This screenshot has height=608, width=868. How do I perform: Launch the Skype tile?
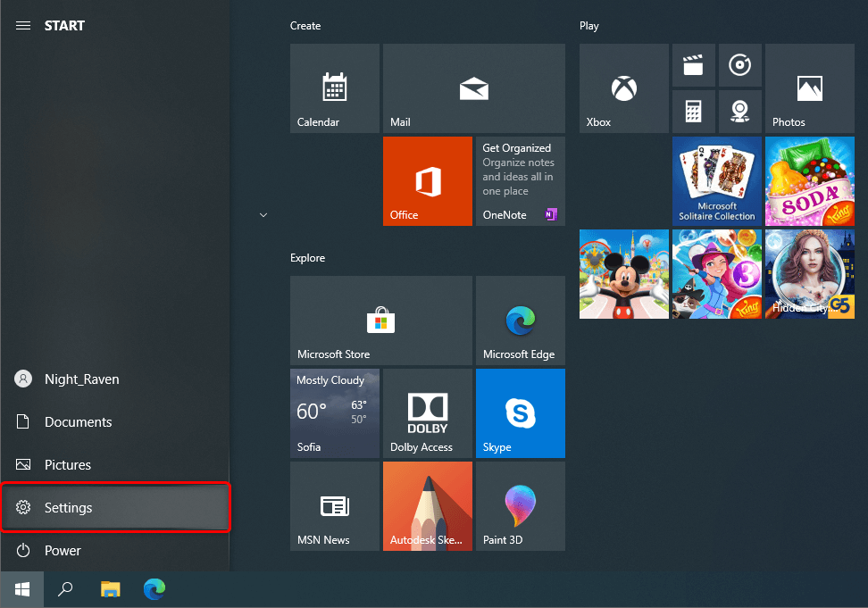521,413
